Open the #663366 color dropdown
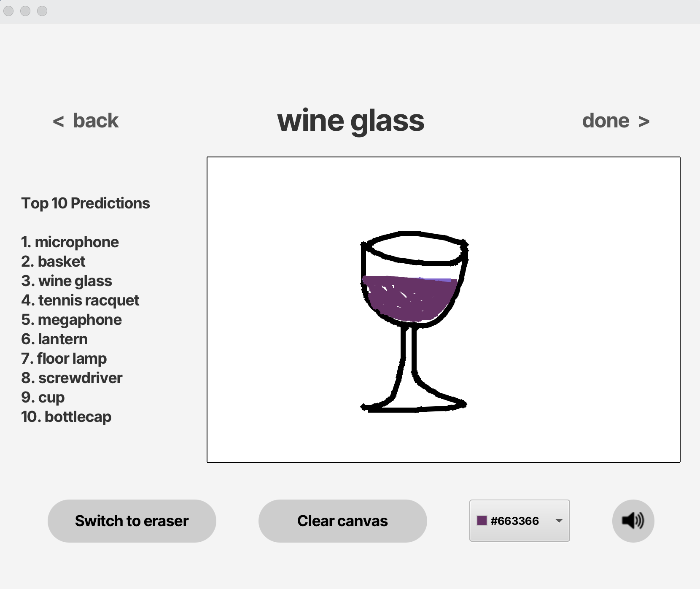Image resolution: width=700 pixels, height=589 pixels. coord(519,521)
